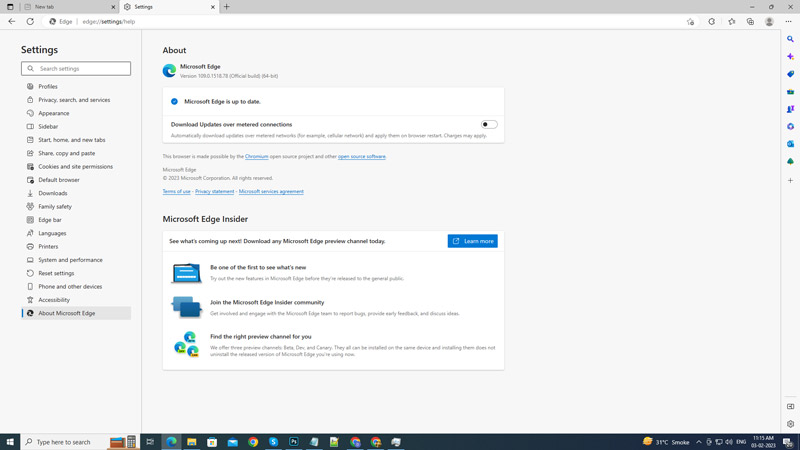
Task: Select About Microsoft Edge in settings list
Action: [x=76, y=313]
